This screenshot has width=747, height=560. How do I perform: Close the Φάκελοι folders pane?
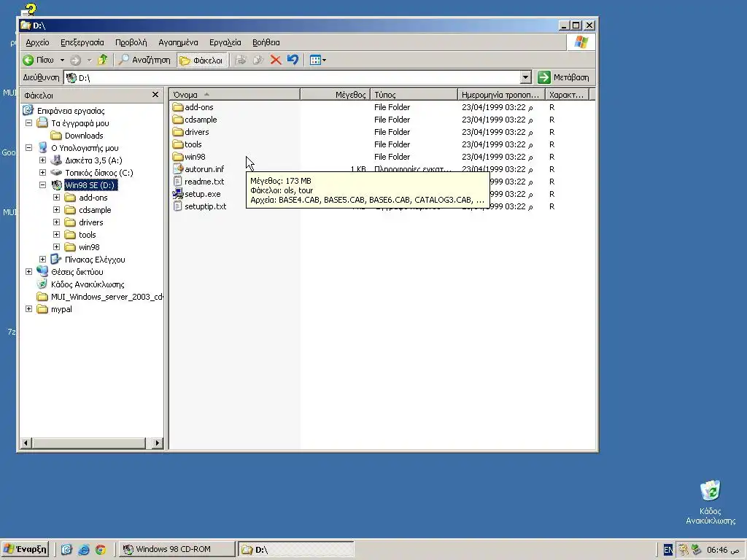point(155,95)
